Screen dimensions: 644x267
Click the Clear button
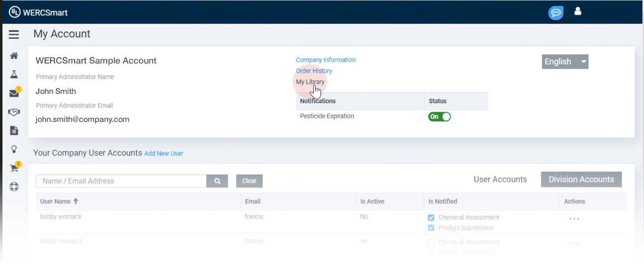click(x=249, y=181)
